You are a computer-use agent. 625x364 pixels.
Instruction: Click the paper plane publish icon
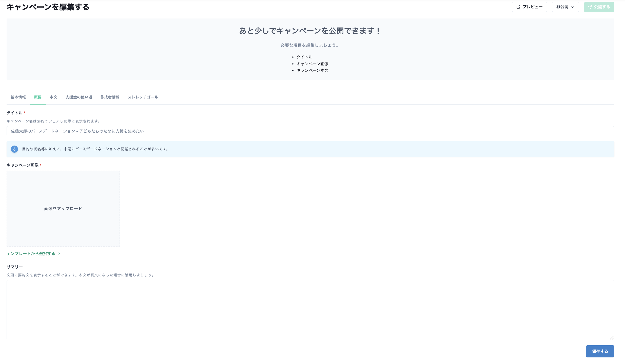[x=590, y=7]
